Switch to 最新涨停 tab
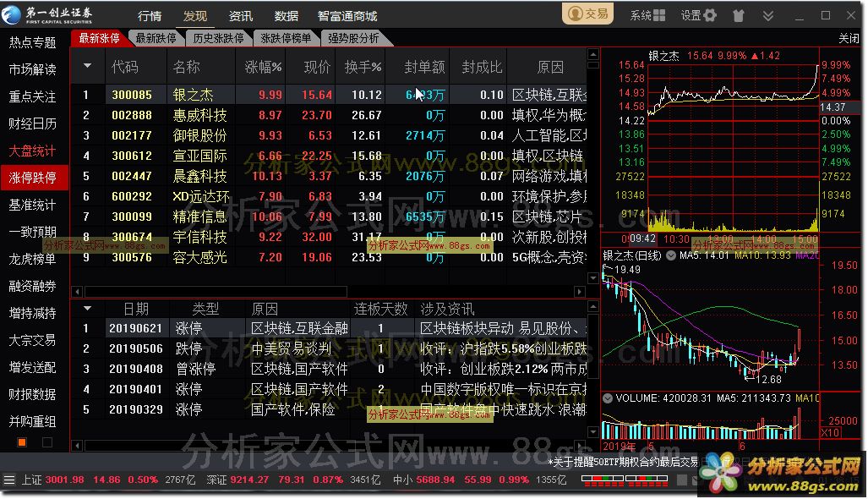The image size is (868, 499). [x=99, y=38]
